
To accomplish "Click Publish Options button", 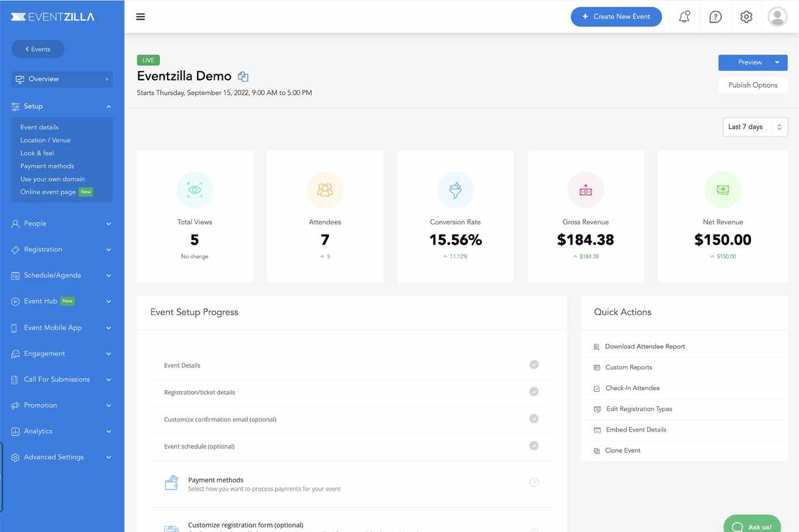I will click(753, 85).
